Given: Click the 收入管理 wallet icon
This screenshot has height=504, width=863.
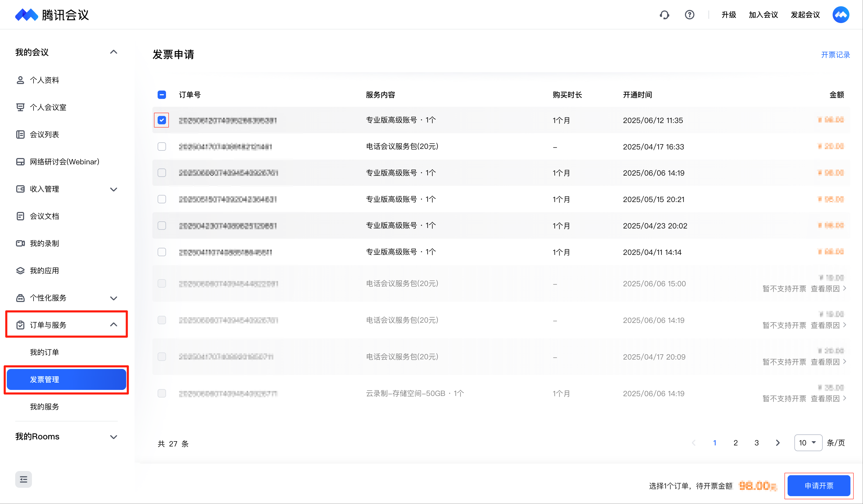Looking at the screenshot, I should 20,189.
